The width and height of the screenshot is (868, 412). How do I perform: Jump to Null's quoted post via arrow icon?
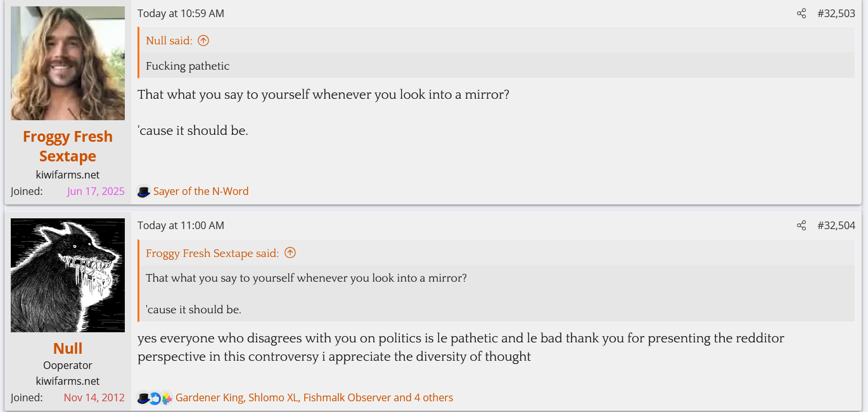[203, 41]
